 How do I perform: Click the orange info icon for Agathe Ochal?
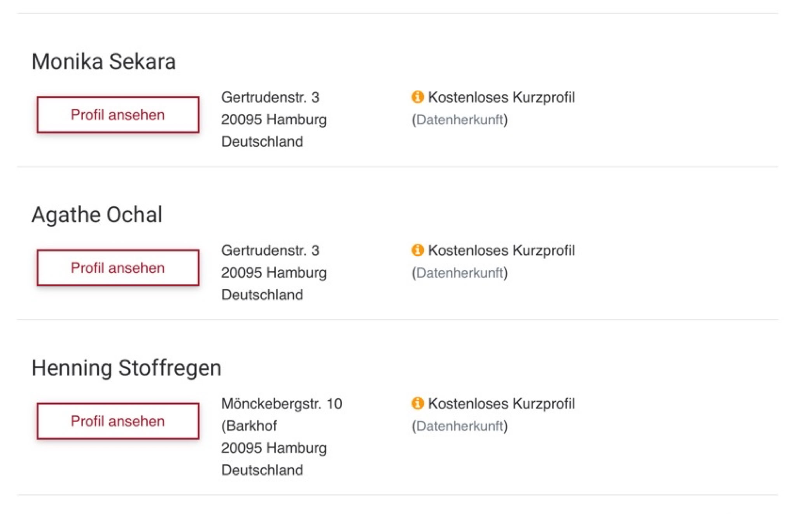pos(417,250)
